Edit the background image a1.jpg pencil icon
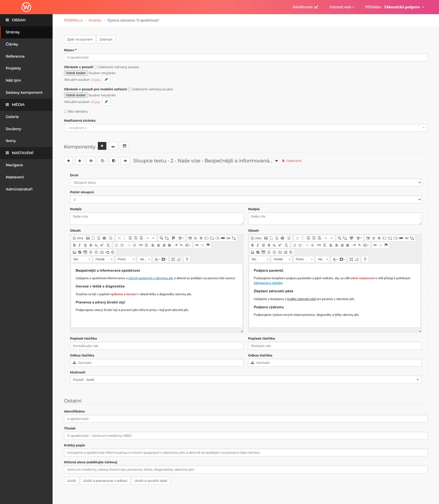The height and width of the screenshot is (504, 439). click(106, 79)
